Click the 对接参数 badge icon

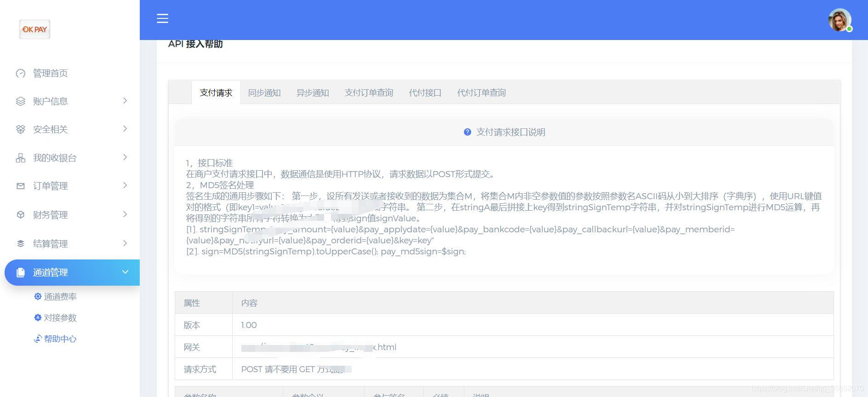[x=38, y=317]
